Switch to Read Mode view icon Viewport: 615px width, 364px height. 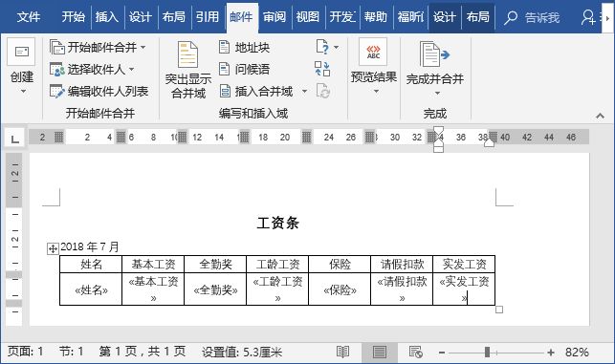coord(342,352)
